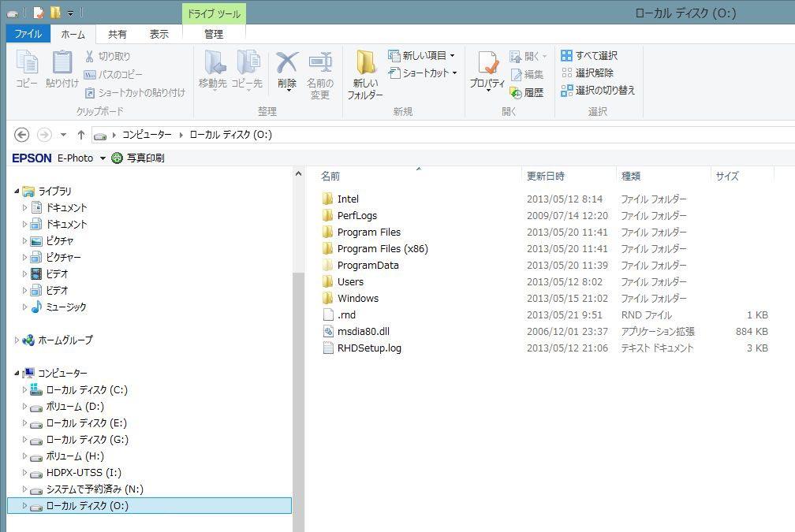Select the Windows folder
This screenshot has height=532, width=795.
[x=358, y=299]
